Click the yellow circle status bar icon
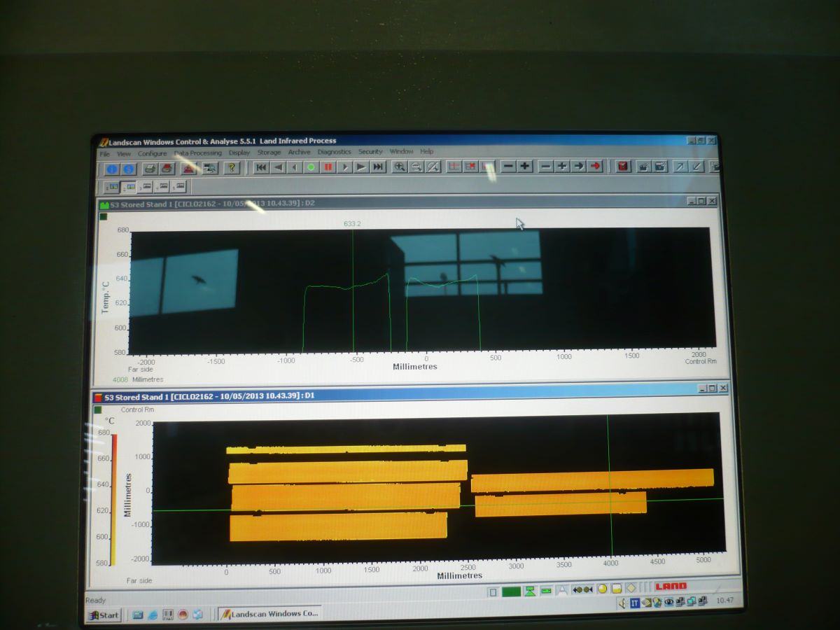Screen dimensions: 840x630 click(602, 589)
